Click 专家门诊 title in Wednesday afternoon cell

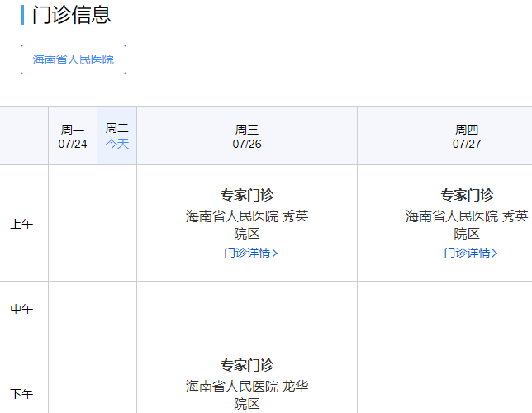247,365
